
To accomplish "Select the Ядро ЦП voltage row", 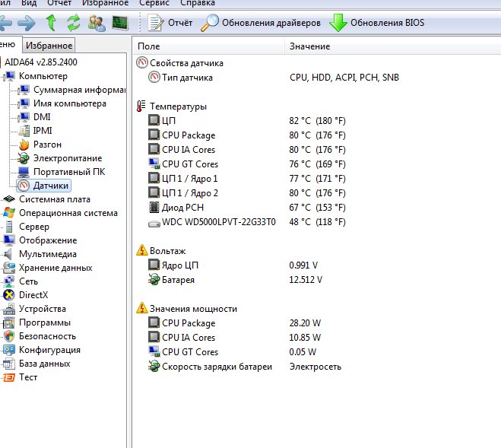I will pyautogui.click(x=233, y=265).
